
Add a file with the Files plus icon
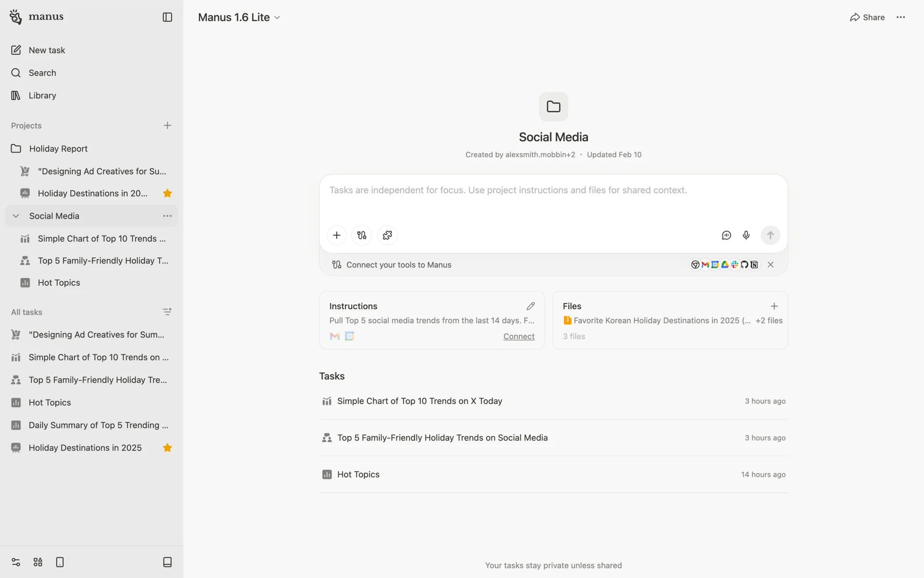click(774, 306)
